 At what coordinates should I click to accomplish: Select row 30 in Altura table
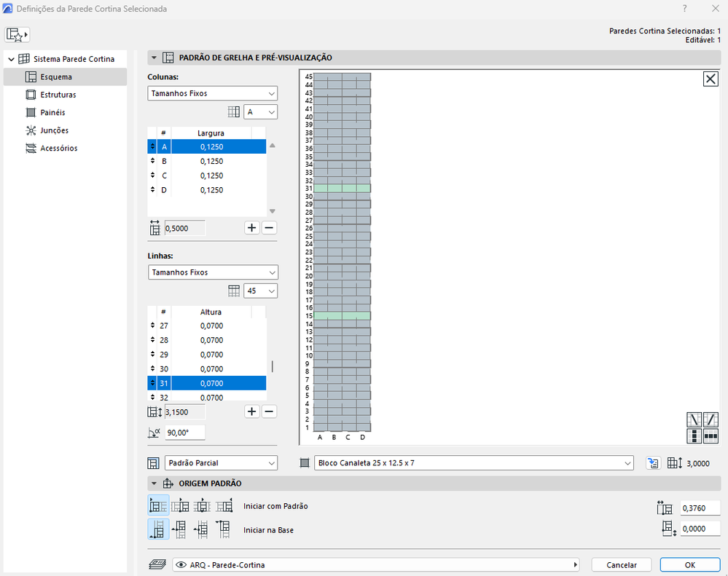click(207, 369)
